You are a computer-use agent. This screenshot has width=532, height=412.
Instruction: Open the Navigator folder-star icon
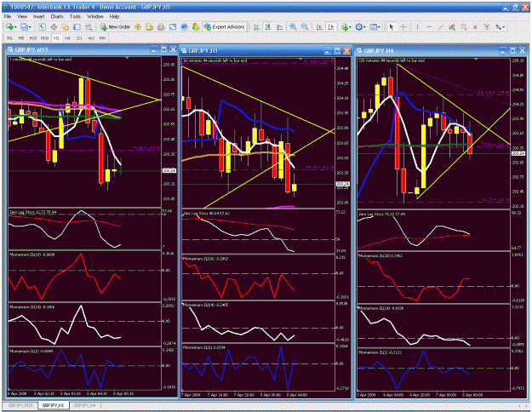(66, 26)
